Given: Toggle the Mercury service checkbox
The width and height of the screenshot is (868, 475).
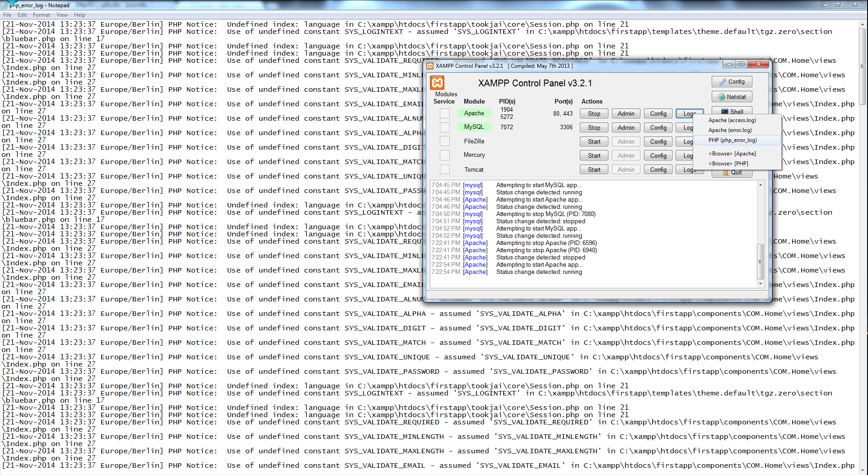Looking at the screenshot, I should tap(445, 155).
